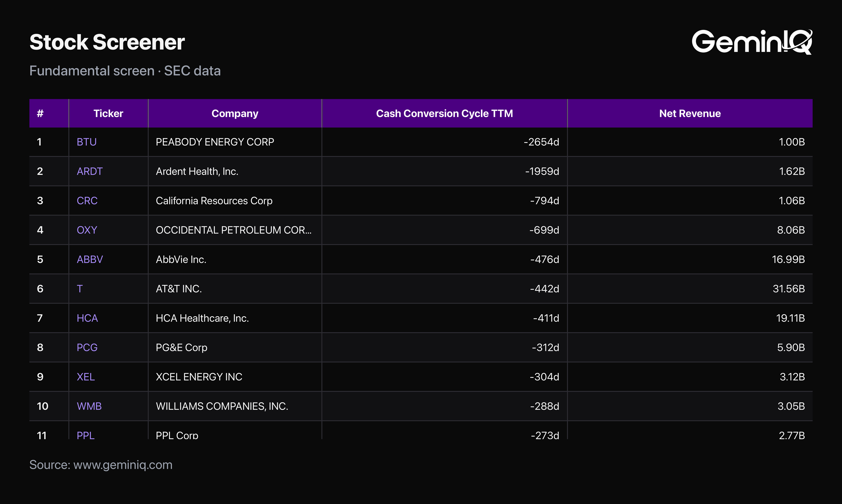
Task: Click the 5.90B net revenue value
Action: pos(791,347)
